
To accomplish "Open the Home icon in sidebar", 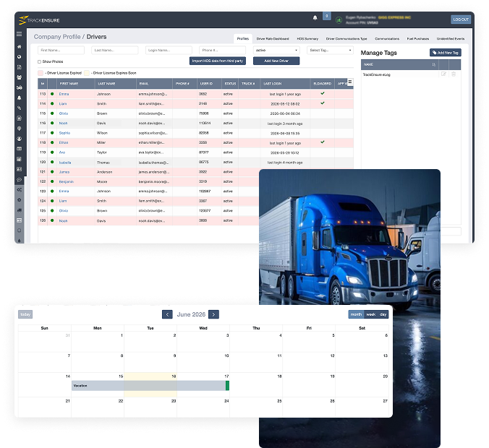I will (20, 46).
